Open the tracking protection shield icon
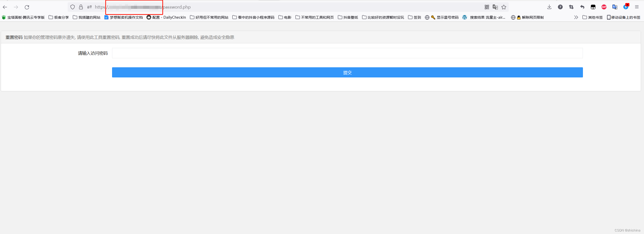This screenshot has width=644, height=234. [72, 7]
